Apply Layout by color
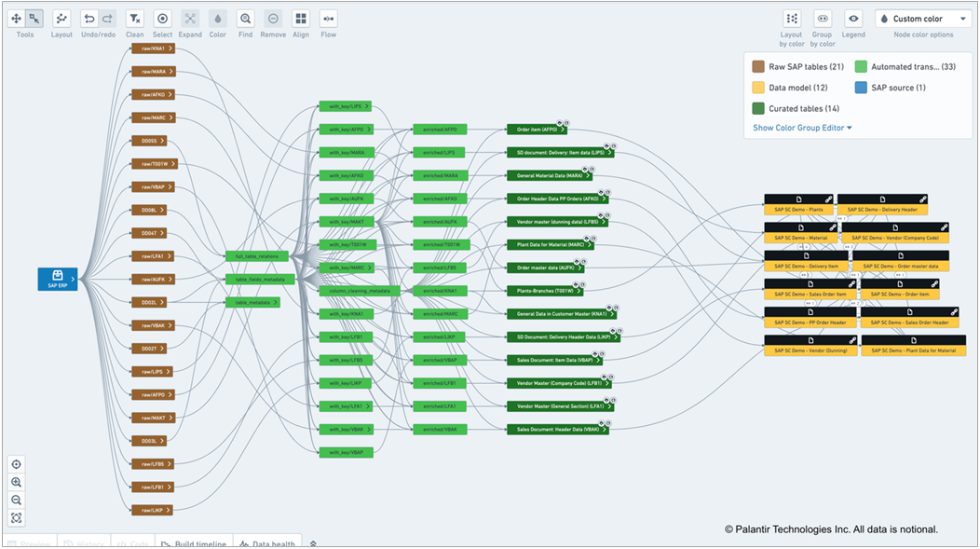Image resolution: width=980 pixels, height=549 pixels. pyautogui.click(x=792, y=19)
